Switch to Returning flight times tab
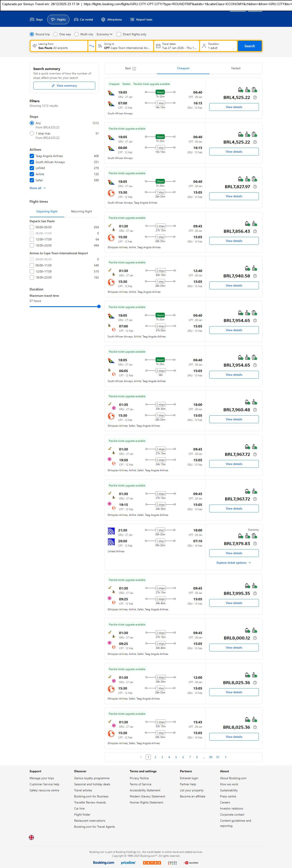 [x=81, y=212]
